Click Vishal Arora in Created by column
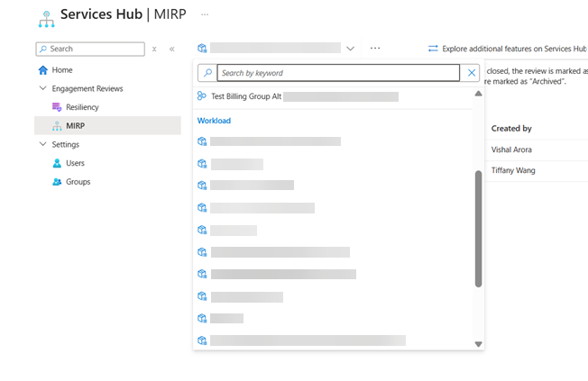This screenshot has height=381, width=588. click(x=511, y=150)
